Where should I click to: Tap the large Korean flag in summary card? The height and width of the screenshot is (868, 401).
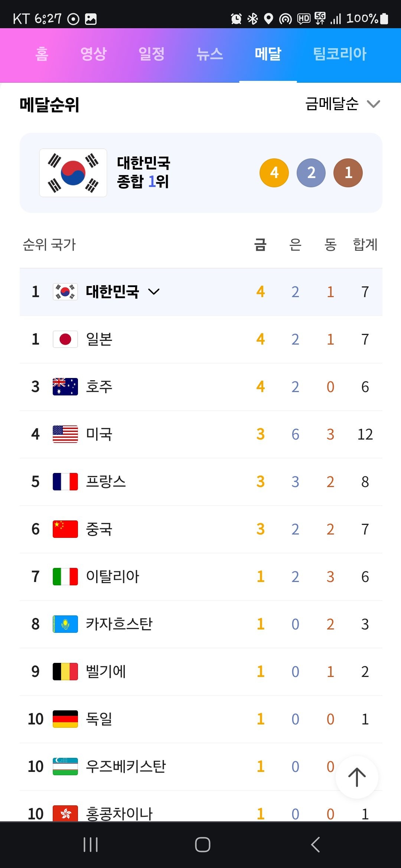[73, 173]
